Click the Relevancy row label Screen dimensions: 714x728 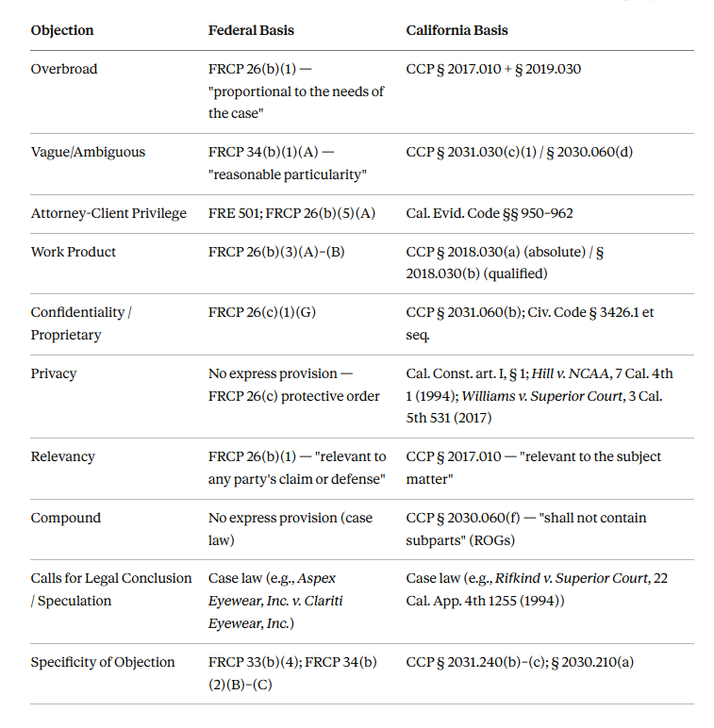tap(62, 456)
